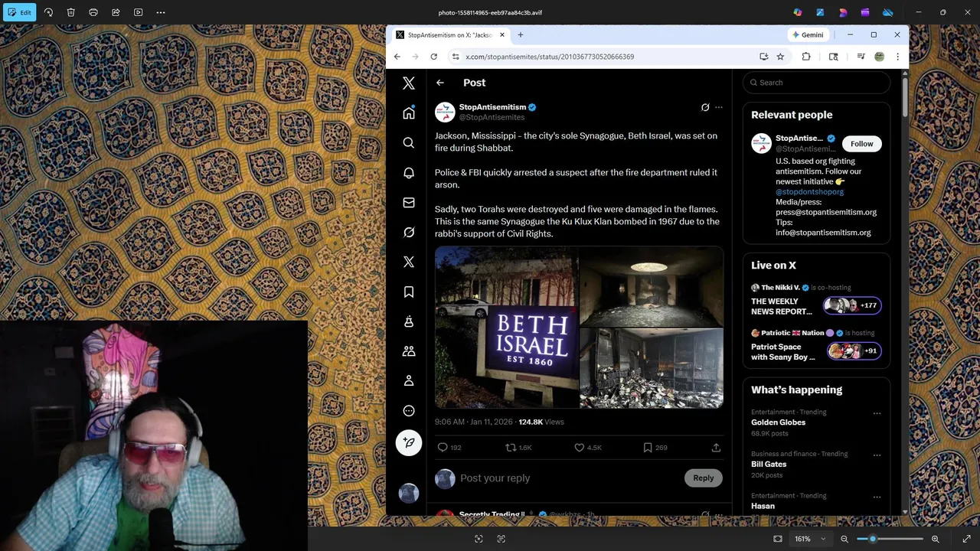Viewport: 980px width, 551px height.
Task: Go back using browser back arrow
Action: (397, 57)
